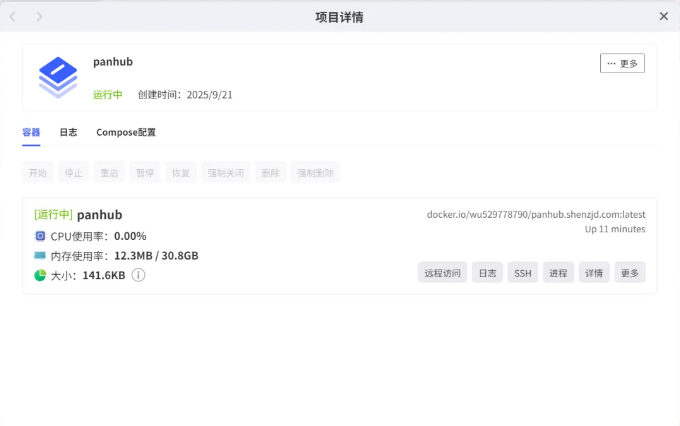Viewport: 680px width, 426px height.
Task: Click the panhub project title
Action: coord(113,62)
